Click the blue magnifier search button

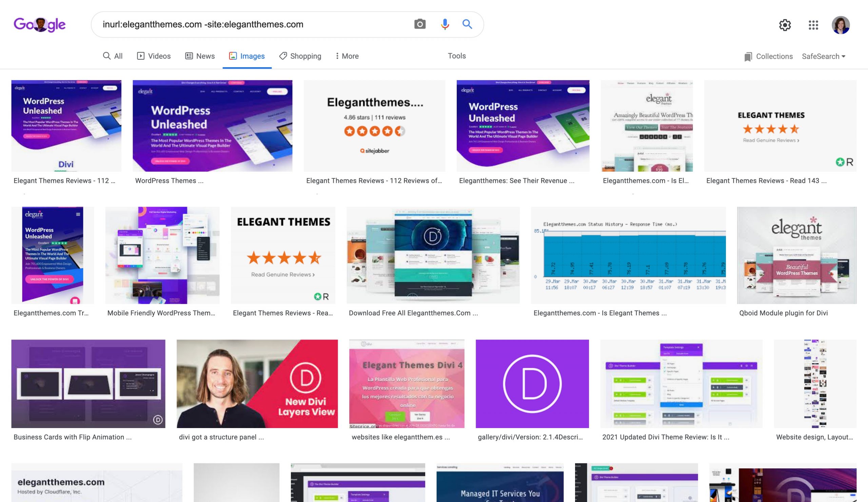click(x=467, y=24)
